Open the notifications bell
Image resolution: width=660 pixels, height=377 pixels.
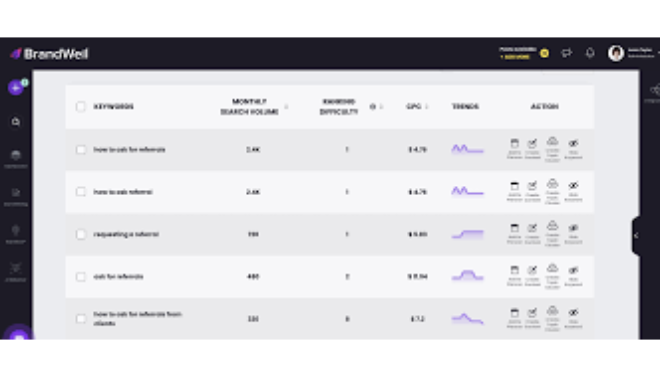tap(590, 53)
